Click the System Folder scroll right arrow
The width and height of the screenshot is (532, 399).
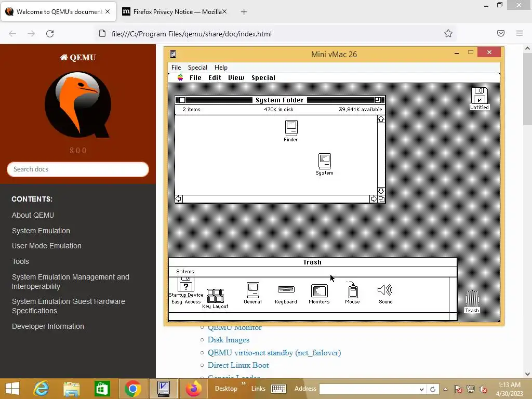(374, 199)
